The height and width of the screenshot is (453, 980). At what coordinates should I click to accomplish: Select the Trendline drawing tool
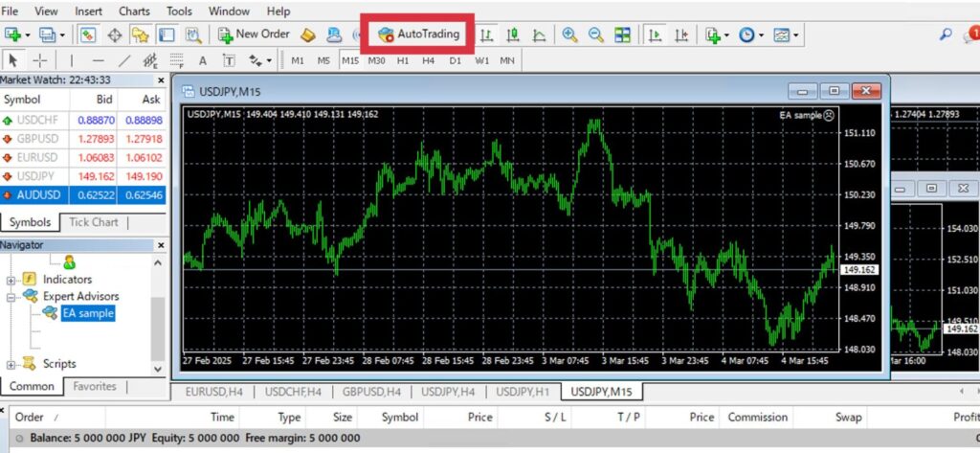pyautogui.click(x=125, y=60)
